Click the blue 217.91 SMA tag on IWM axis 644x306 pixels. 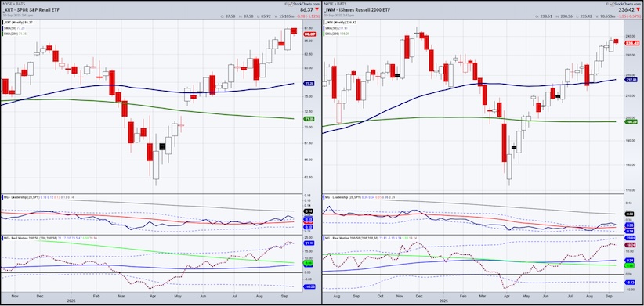coord(631,80)
